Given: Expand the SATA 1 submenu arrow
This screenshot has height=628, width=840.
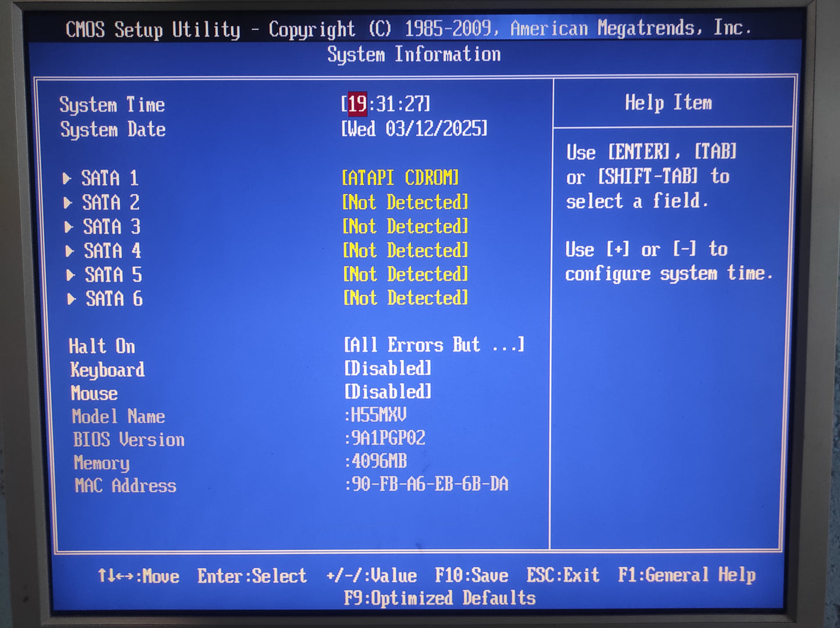Looking at the screenshot, I should tap(67, 178).
